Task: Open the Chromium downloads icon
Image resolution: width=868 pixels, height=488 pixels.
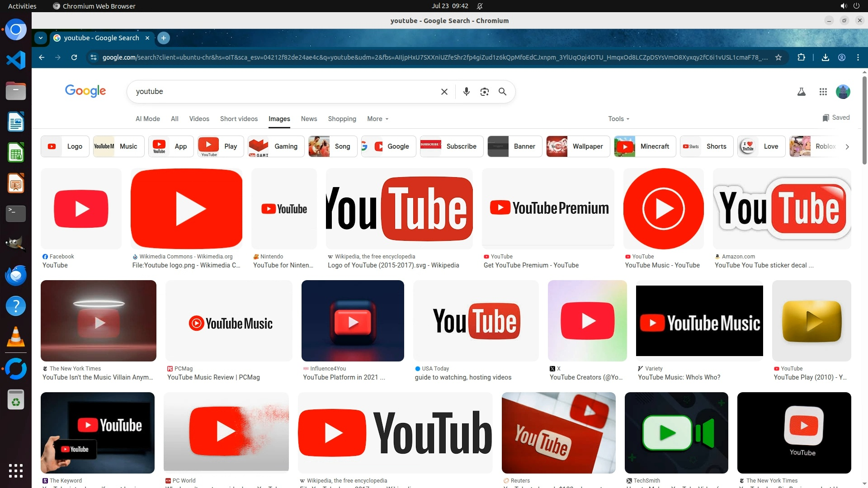Action: [x=825, y=57]
